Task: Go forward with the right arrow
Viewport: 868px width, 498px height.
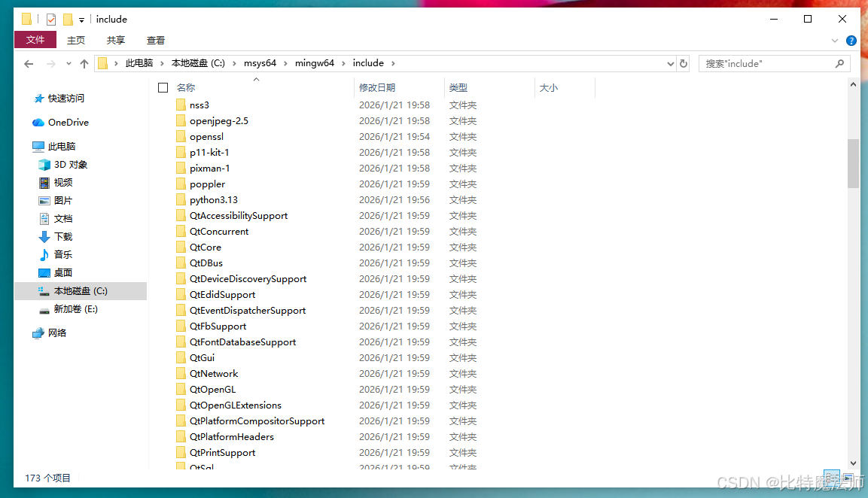Action: (x=51, y=64)
